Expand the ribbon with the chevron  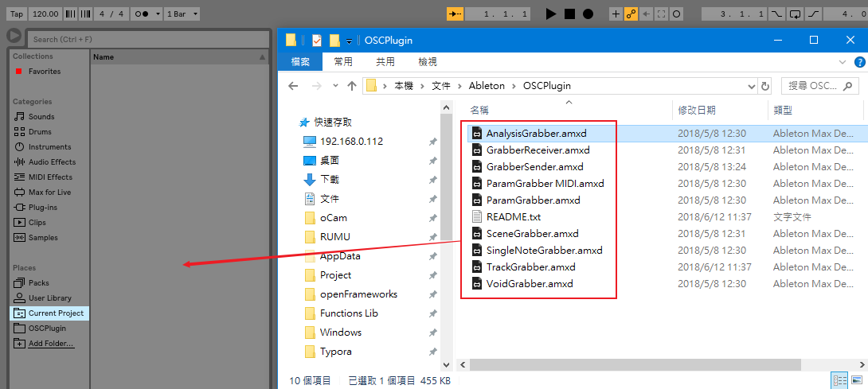tap(842, 62)
